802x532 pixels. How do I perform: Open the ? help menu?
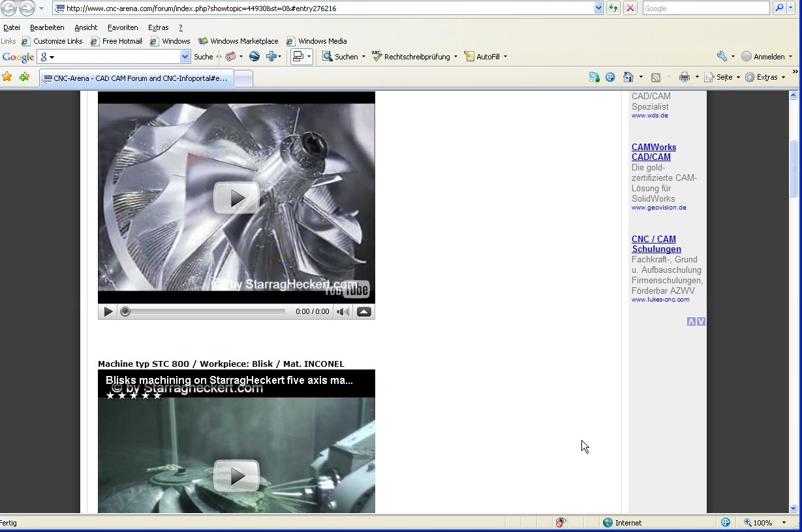pos(181,27)
